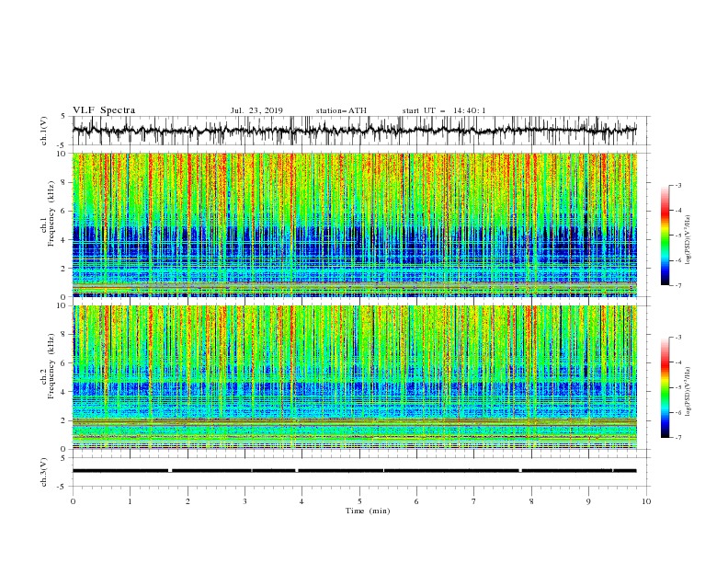728x563 pixels.
Task: Click the '-3' label on the upper colorbar
Action: pos(678,185)
